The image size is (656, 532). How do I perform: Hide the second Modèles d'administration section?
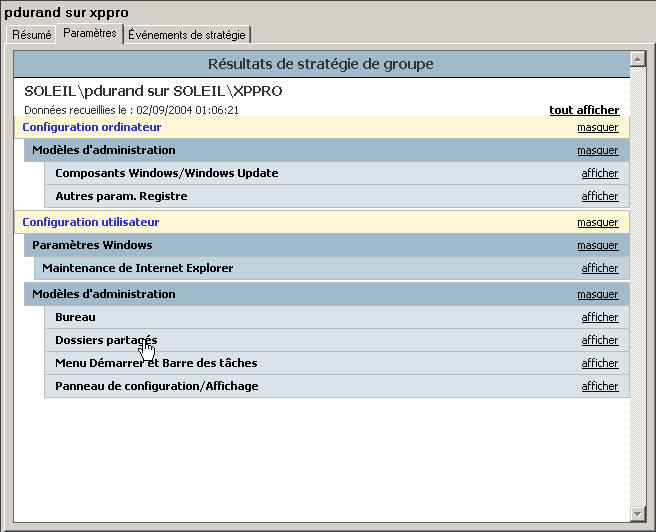(x=597, y=294)
